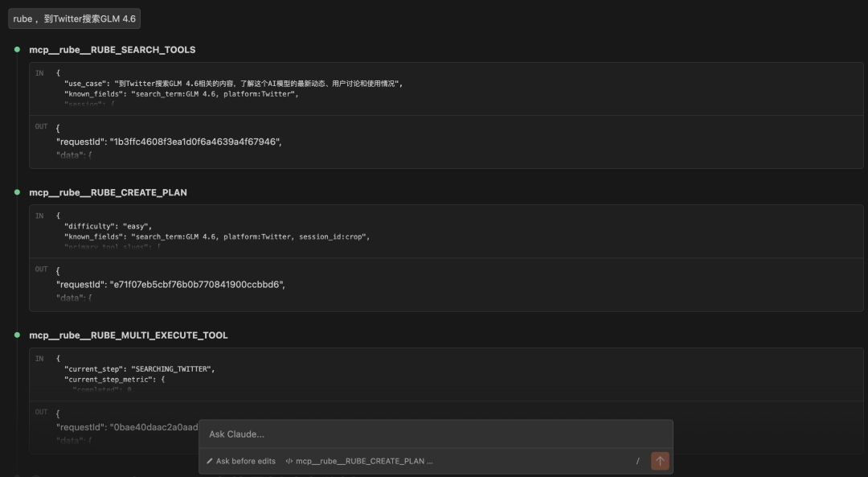Screen dimensions: 868x477
Task: Click the code brackets icon in input bar
Action: click(289, 461)
